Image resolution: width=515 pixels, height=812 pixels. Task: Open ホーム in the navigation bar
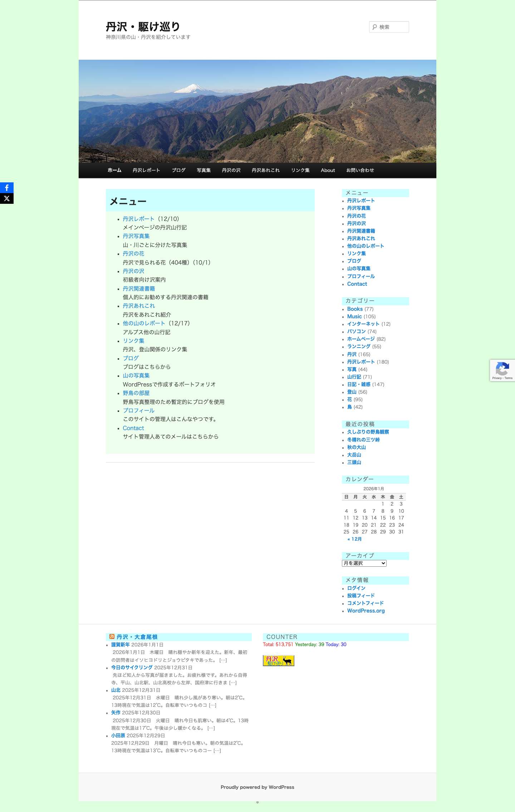point(114,170)
